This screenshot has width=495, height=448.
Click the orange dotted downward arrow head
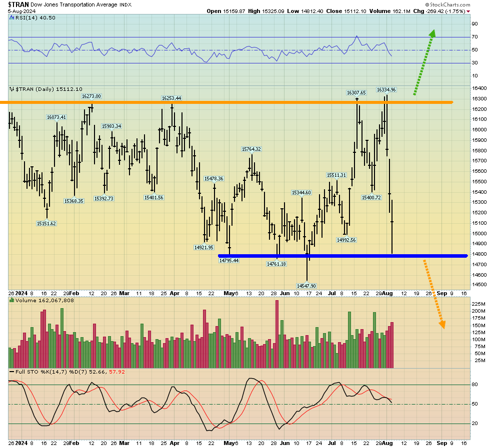point(442,324)
